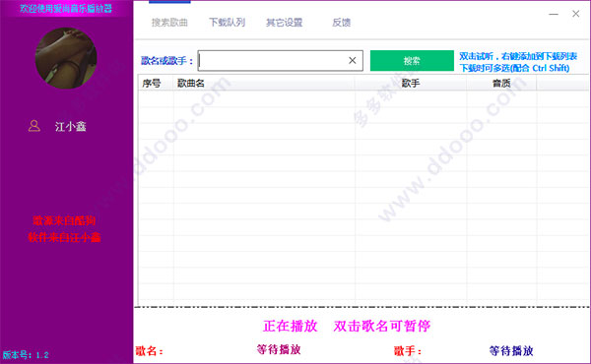Sort by the 歌手 column header

pos(411,84)
